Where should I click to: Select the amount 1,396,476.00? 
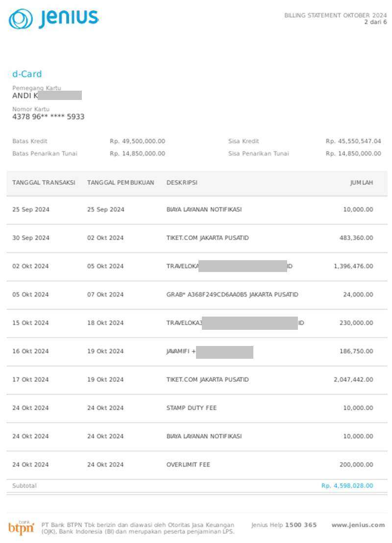[x=354, y=266]
